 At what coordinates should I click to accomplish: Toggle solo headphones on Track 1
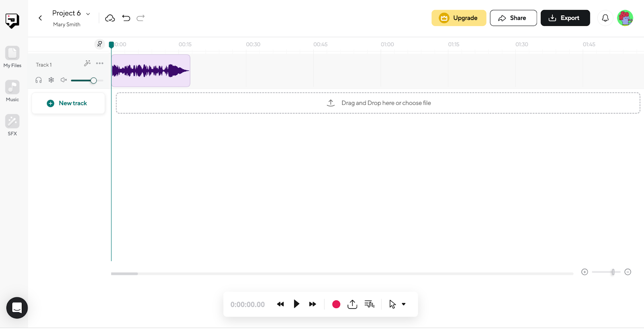coord(39,80)
